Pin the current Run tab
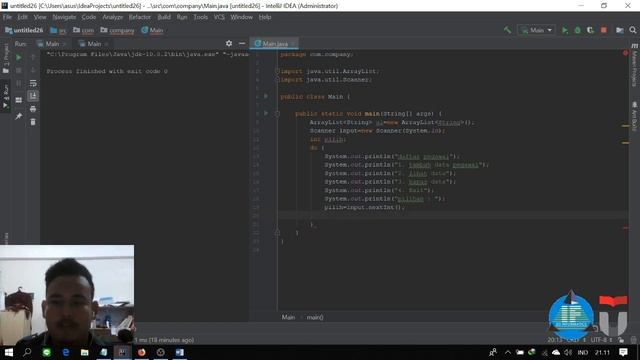Screen dimensions: 640x360 (x=19, y=117)
